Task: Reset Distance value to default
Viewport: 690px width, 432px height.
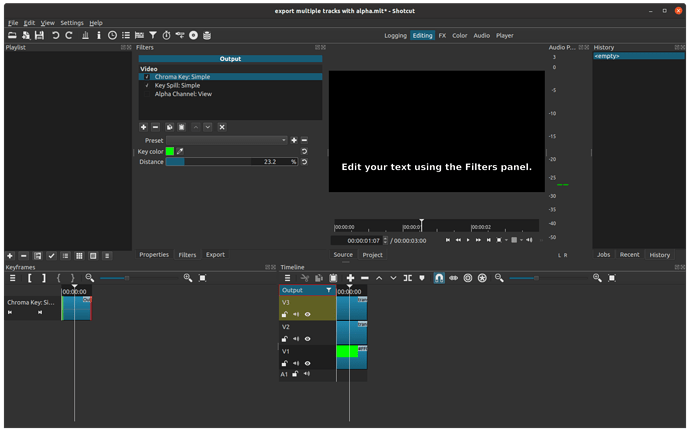Action: coord(304,162)
